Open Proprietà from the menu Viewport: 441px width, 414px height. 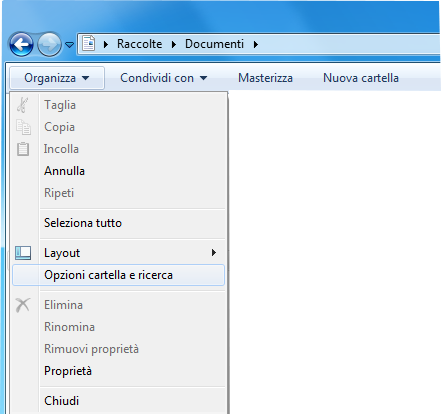coord(118,371)
